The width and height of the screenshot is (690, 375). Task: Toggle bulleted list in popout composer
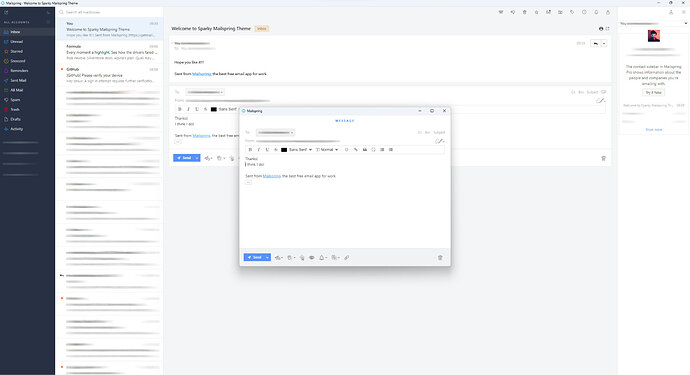pos(391,150)
